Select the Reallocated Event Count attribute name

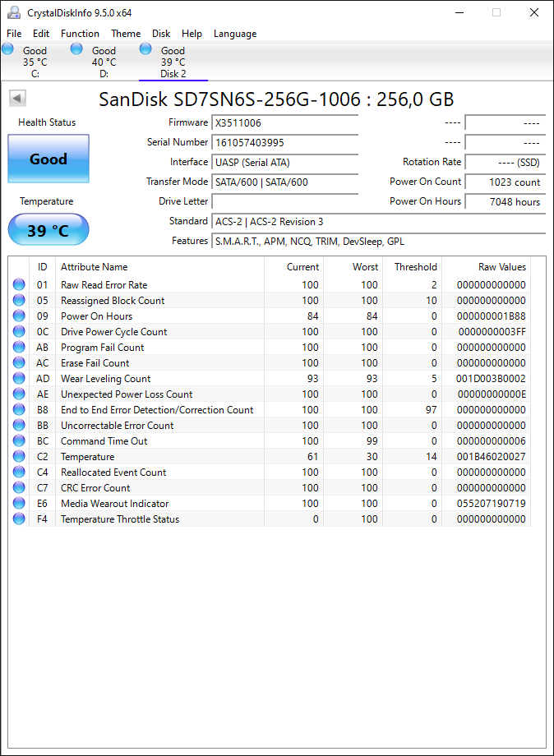pyautogui.click(x=113, y=472)
